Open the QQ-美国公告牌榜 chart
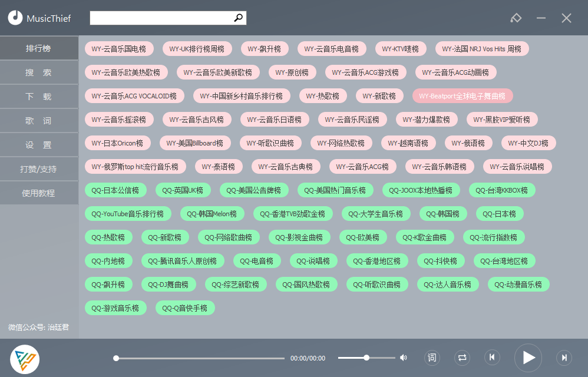Image resolution: width=588 pixels, height=377 pixels. coord(254,190)
